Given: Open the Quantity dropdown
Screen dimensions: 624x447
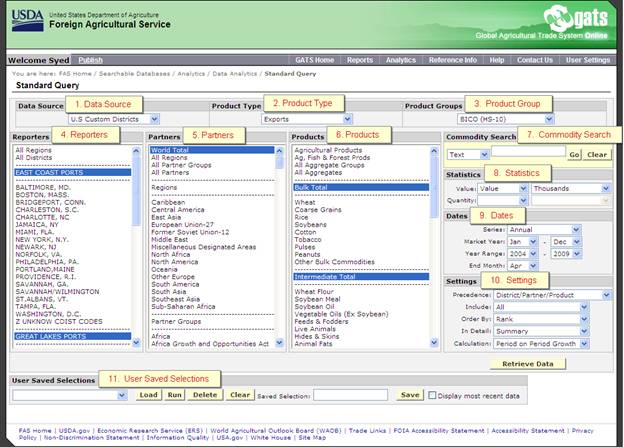Looking at the screenshot, I should coord(503,201).
